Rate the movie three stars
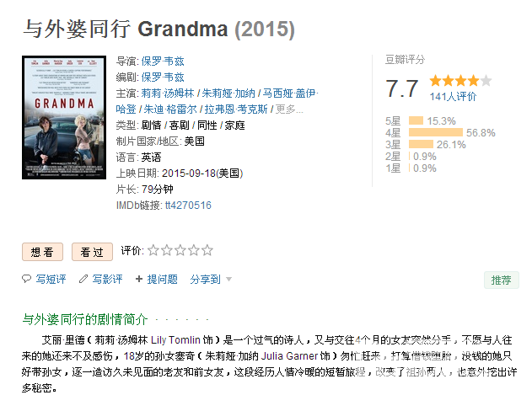This screenshot has width=532, height=411. (180, 250)
